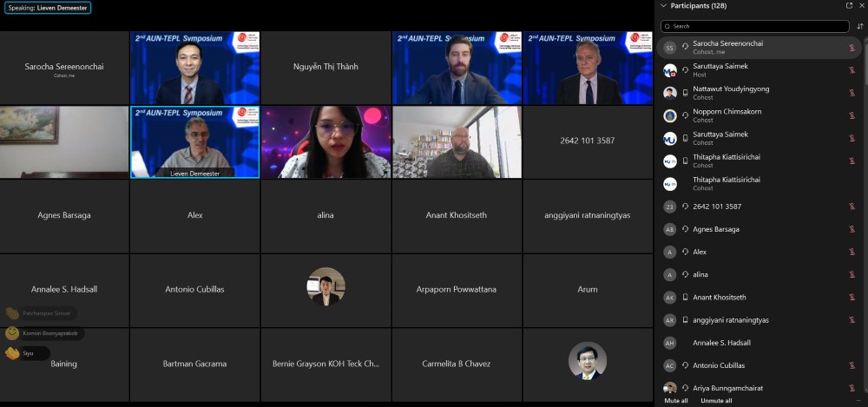Click headset icon next to Alex
868x407 pixels.
(x=686, y=252)
